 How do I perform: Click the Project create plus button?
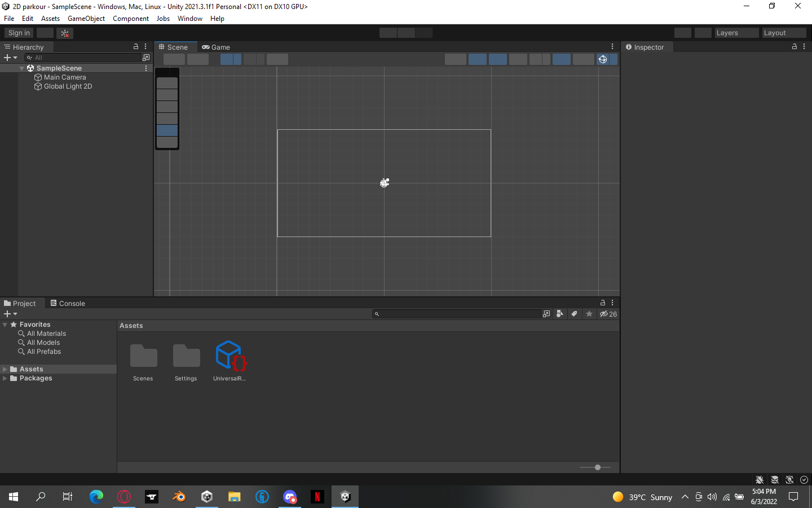coord(7,314)
